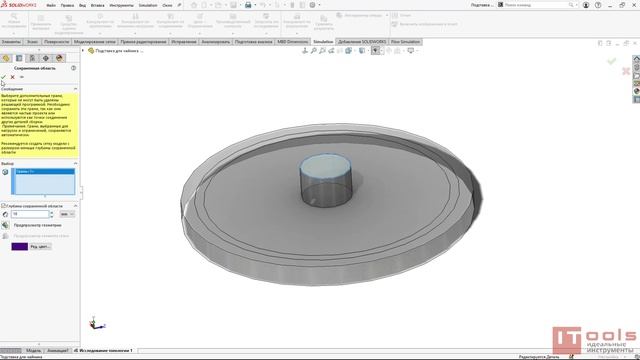Open help for the Preserved Region panel
640x360 pixels.
coord(73,68)
